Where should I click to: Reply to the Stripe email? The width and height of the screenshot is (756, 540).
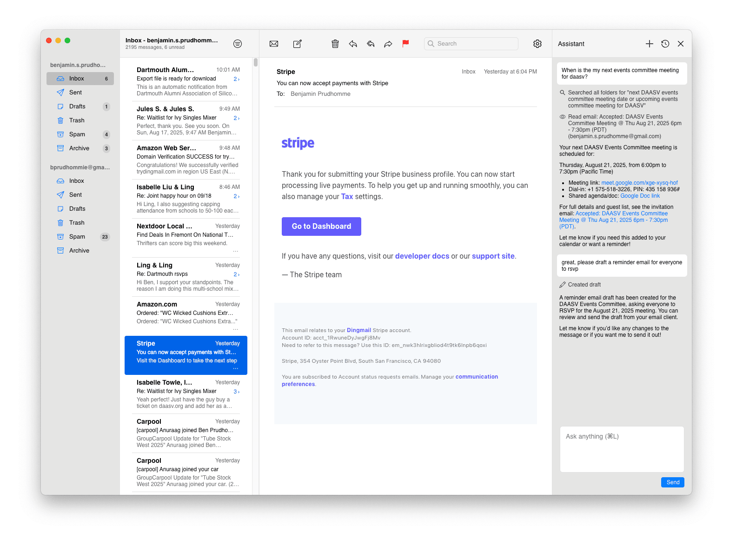coord(353,44)
